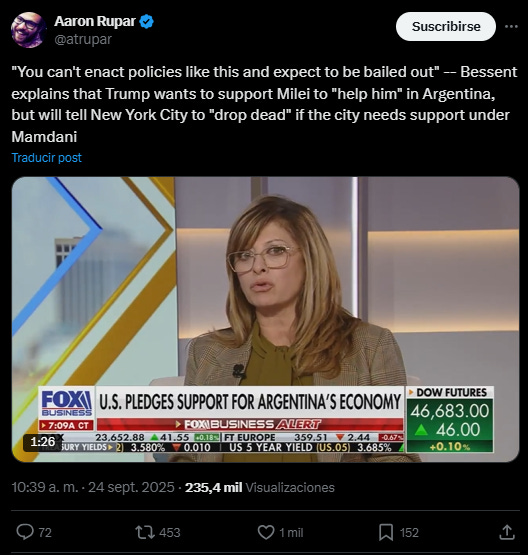Screen dimensions: 528x555
Task: Click the 1:26 video duration badge
Action: (43, 442)
